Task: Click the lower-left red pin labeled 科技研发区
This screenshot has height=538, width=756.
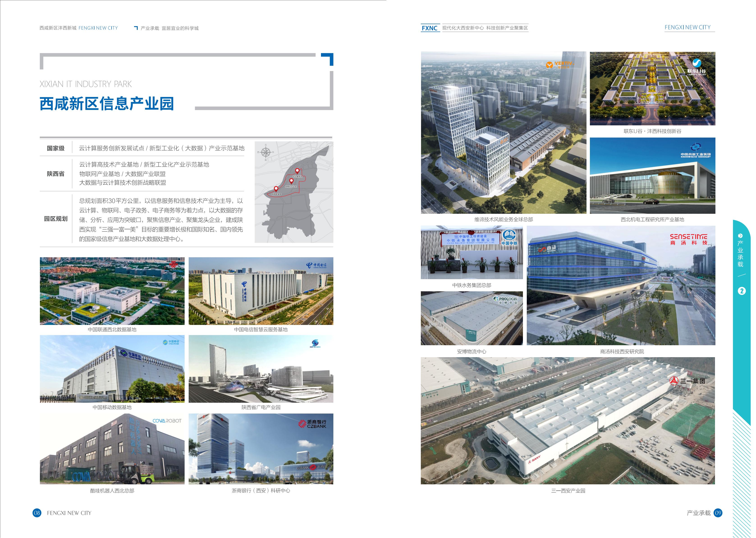Action: 276,189
